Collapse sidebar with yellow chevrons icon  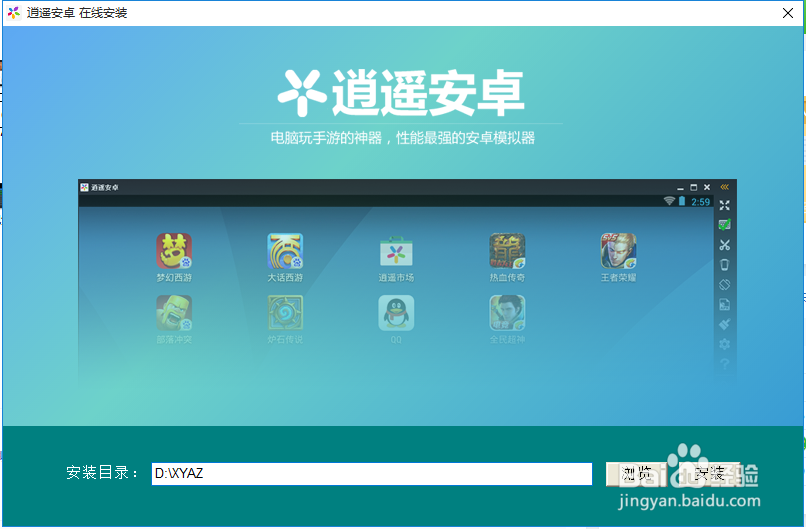tap(725, 187)
